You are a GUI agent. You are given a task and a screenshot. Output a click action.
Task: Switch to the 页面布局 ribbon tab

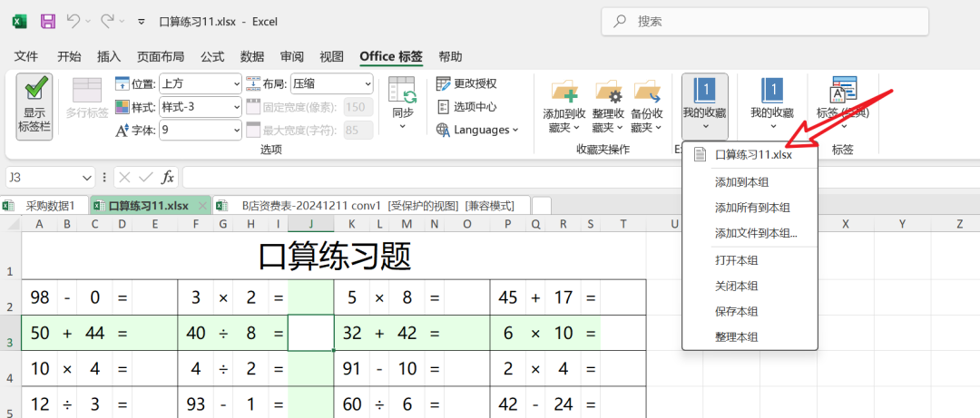point(161,57)
